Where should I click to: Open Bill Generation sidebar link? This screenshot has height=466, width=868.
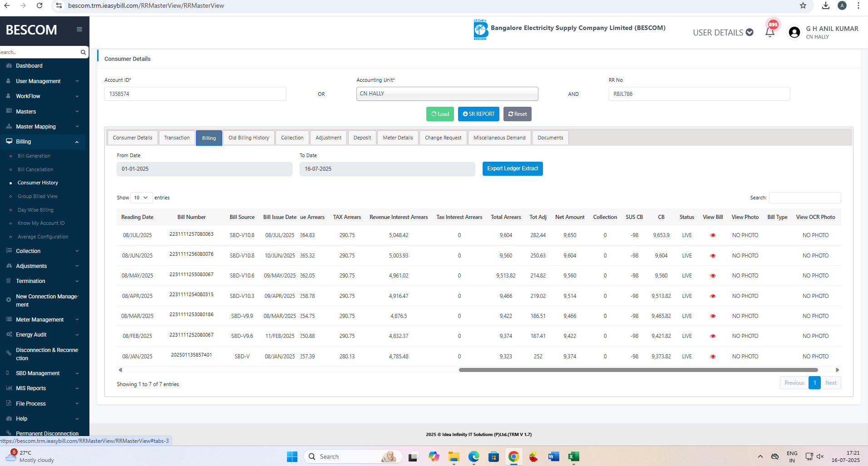[x=34, y=156]
